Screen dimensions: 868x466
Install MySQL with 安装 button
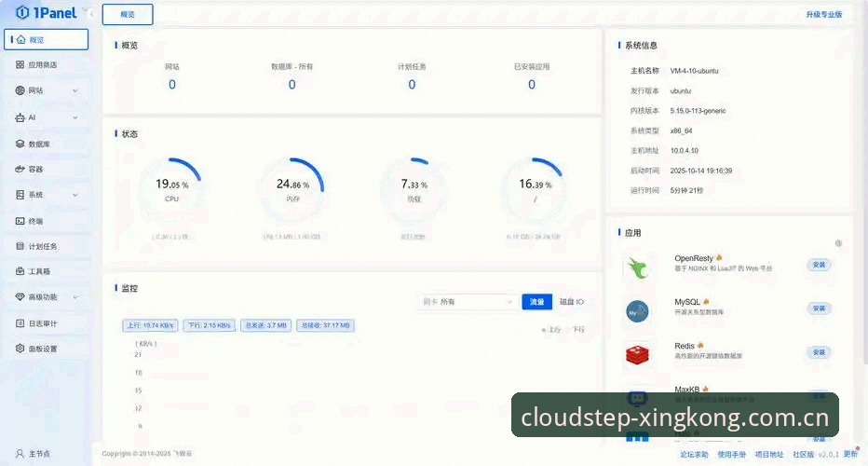819,308
